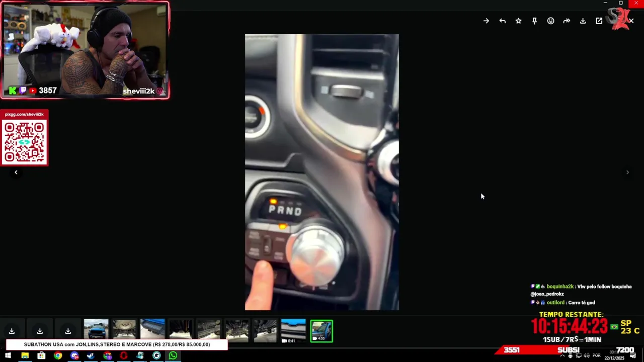The width and height of the screenshot is (644, 362).
Task: Open the Windows Start menu
Action: (8, 356)
